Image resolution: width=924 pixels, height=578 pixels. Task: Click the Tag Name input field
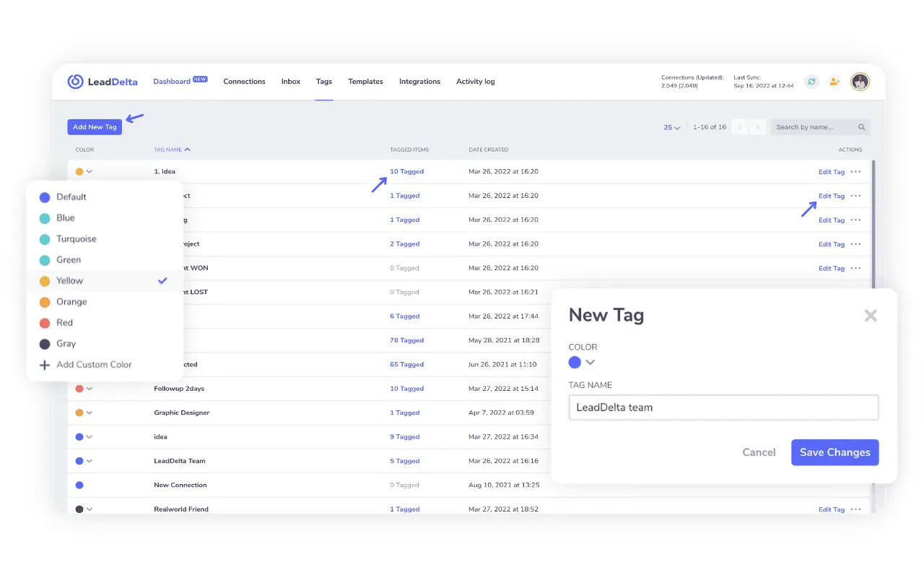point(723,407)
